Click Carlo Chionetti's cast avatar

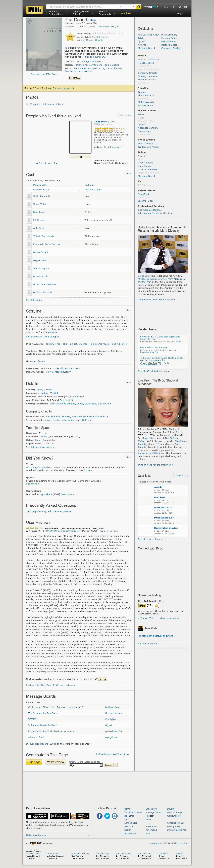click(x=29, y=196)
